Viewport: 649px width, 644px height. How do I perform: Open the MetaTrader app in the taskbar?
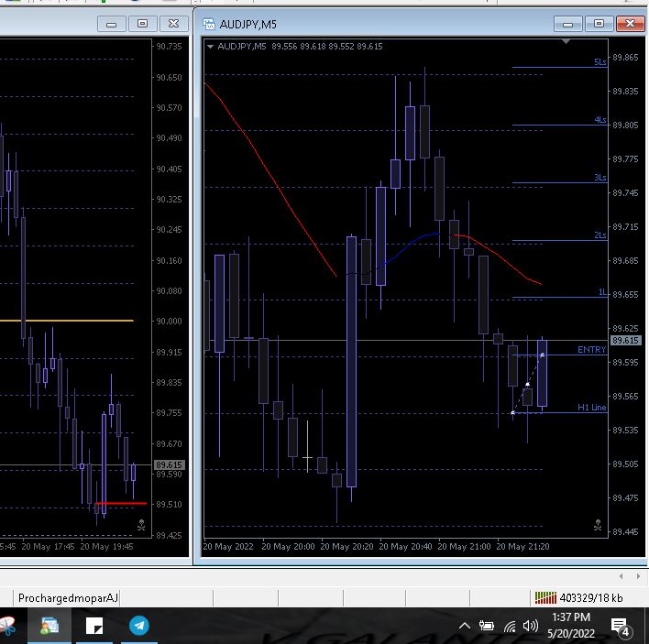[49, 627]
